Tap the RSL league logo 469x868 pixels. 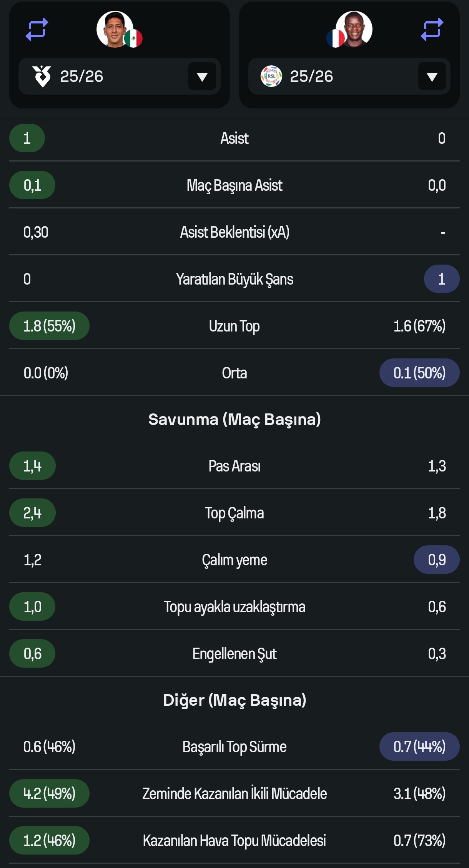[x=271, y=76]
